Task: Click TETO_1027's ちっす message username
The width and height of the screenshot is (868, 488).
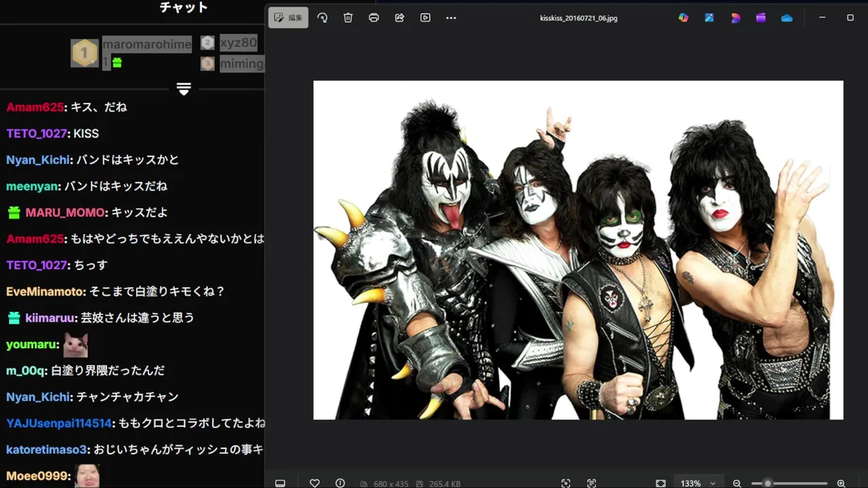Action: pos(37,265)
